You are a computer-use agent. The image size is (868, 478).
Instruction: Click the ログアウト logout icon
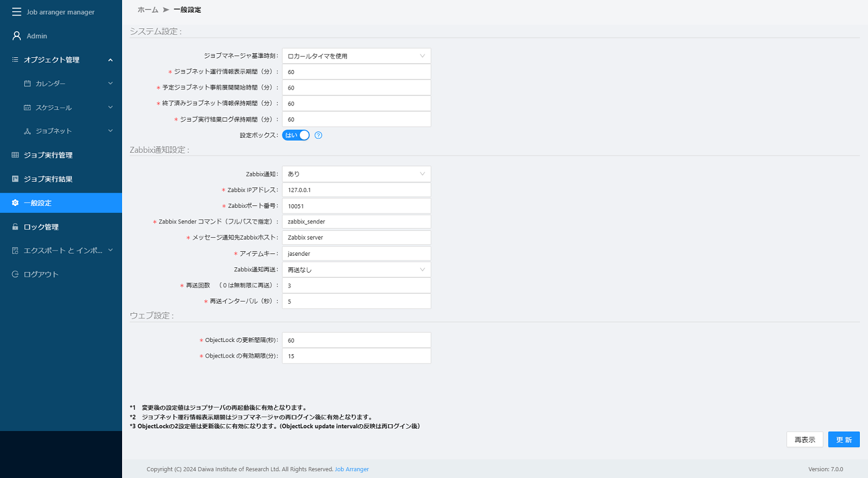[15, 274]
